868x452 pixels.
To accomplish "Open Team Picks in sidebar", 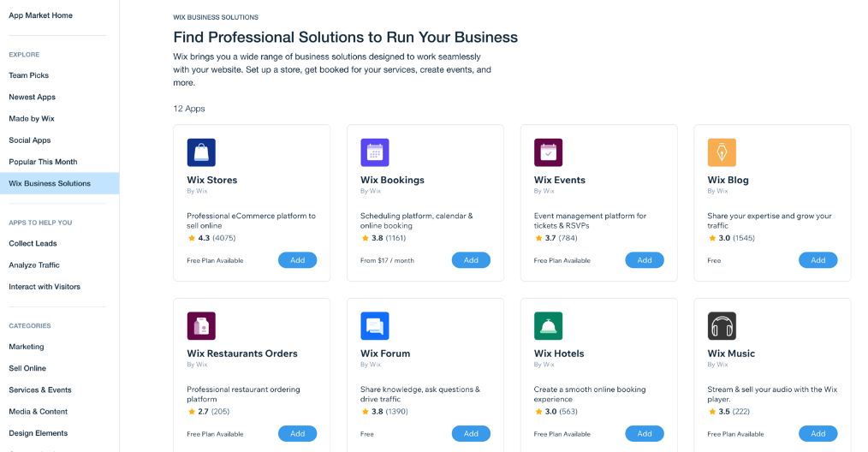I will pyautogui.click(x=29, y=75).
